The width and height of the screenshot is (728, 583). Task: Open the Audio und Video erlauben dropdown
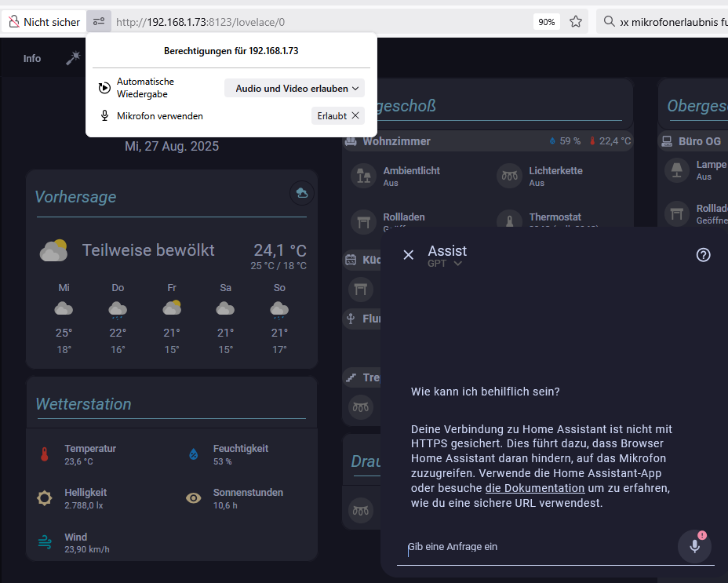tap(294, 88)
